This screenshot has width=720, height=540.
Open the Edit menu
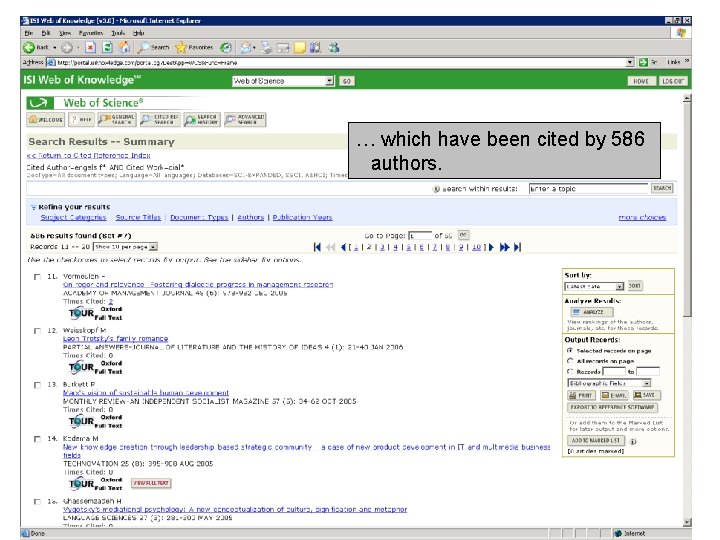(46, 33)
